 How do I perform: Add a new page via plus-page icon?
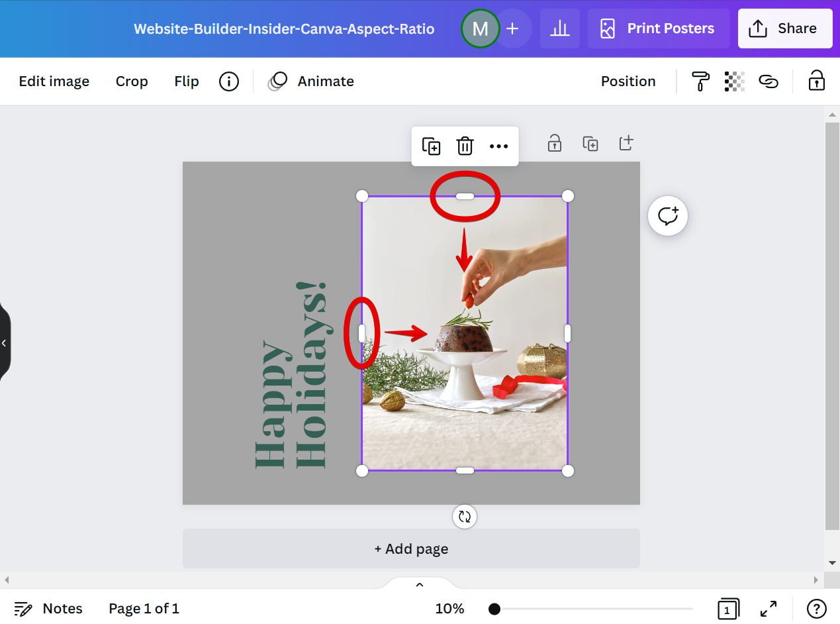click(626, 142)
